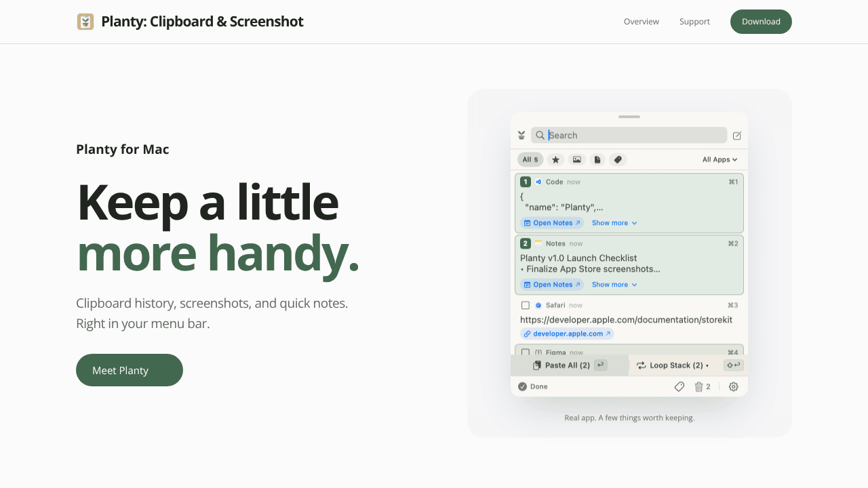Click the tag icon in bottom bar
Screen dimensions: 868x488
(x=679, y=386)
